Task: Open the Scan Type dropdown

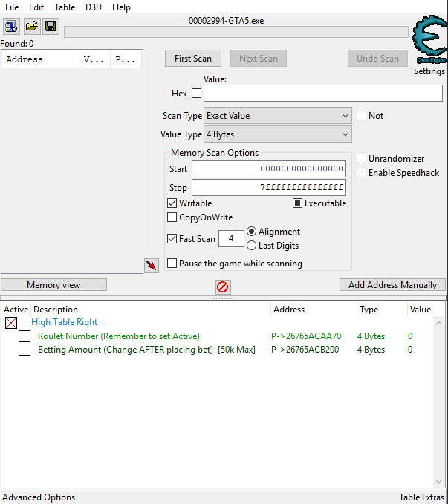Action: (x=278, y=116)
